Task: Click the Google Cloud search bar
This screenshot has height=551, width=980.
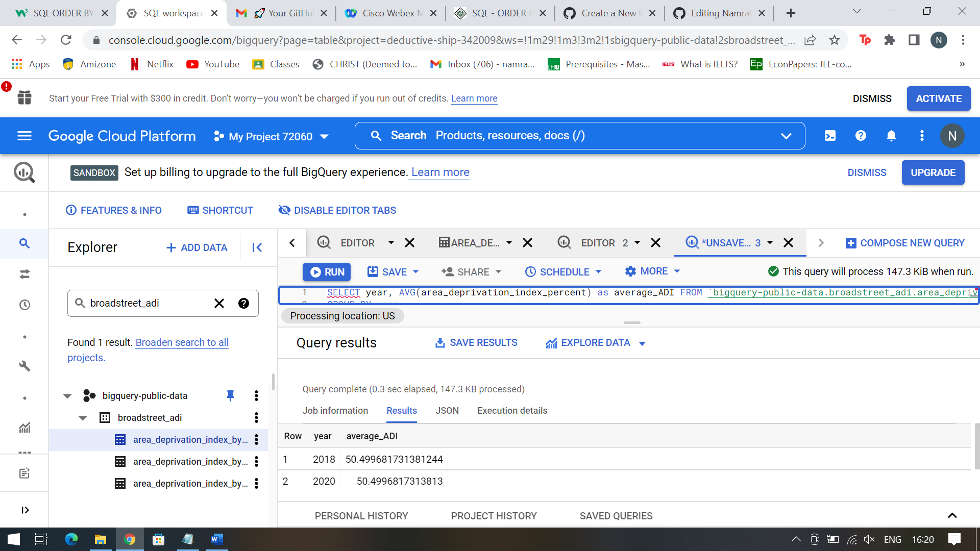Action: pyautogui.click(x=580, y=136)
